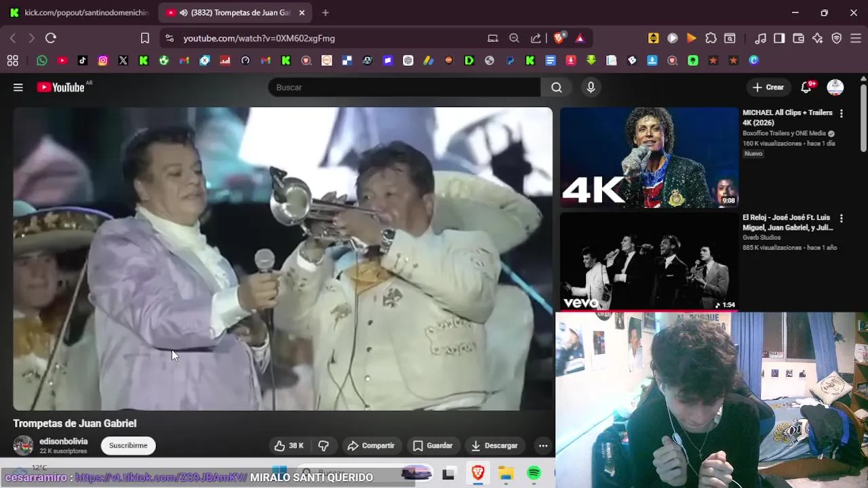
Task: Open options menu for MICHAEL All Clips video
Action: click(842, 113)
